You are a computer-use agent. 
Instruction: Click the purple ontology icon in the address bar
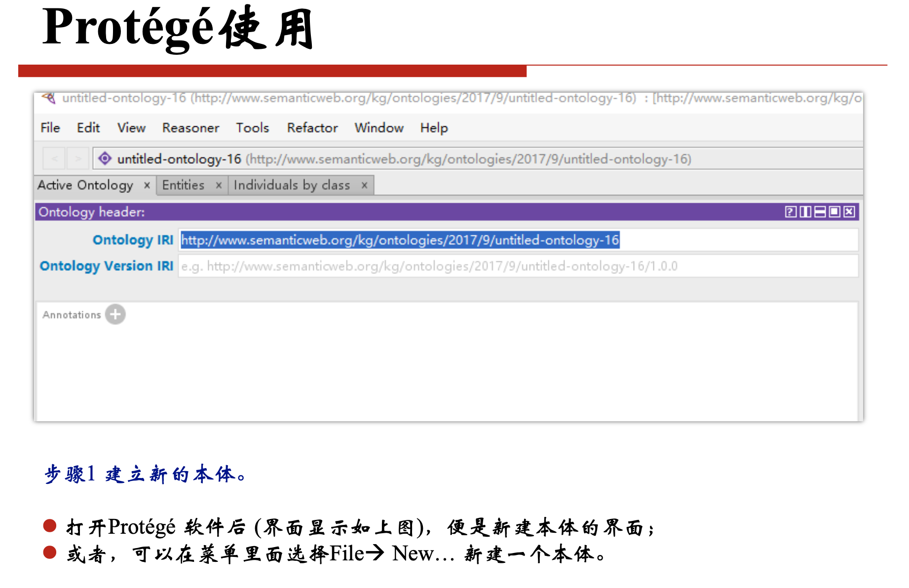105,158
